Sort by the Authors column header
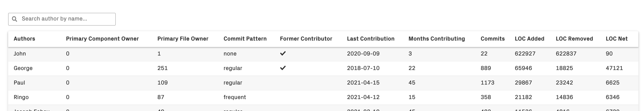Screen dimensions: 644x111 tap(24, 39)
